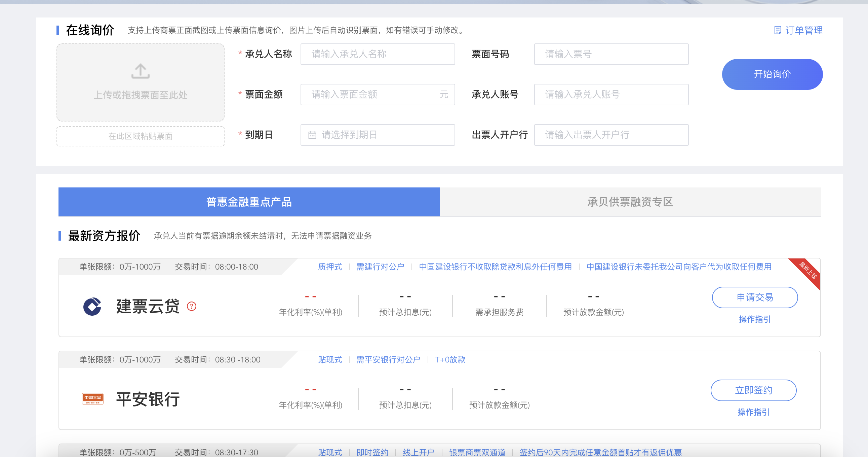This screenshot has width=868, height=457.
Task: Click the 需平安银行对公户 tag
Action: (388, 359)
